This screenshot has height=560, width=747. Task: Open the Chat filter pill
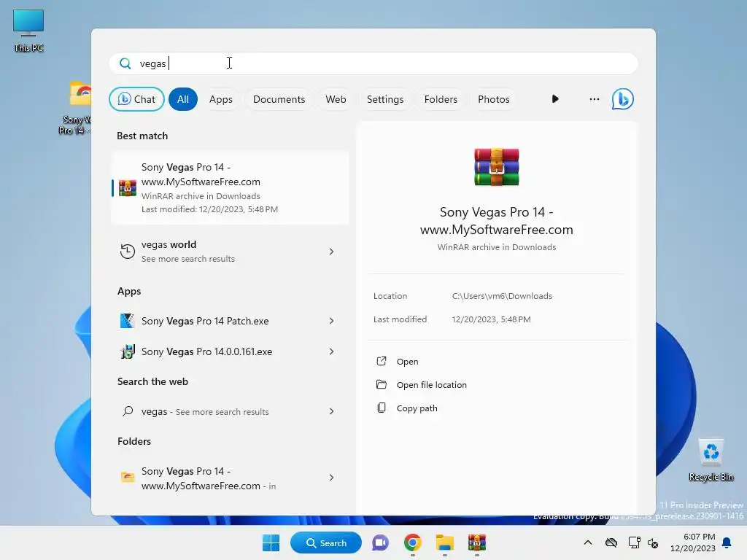(136, 99)
